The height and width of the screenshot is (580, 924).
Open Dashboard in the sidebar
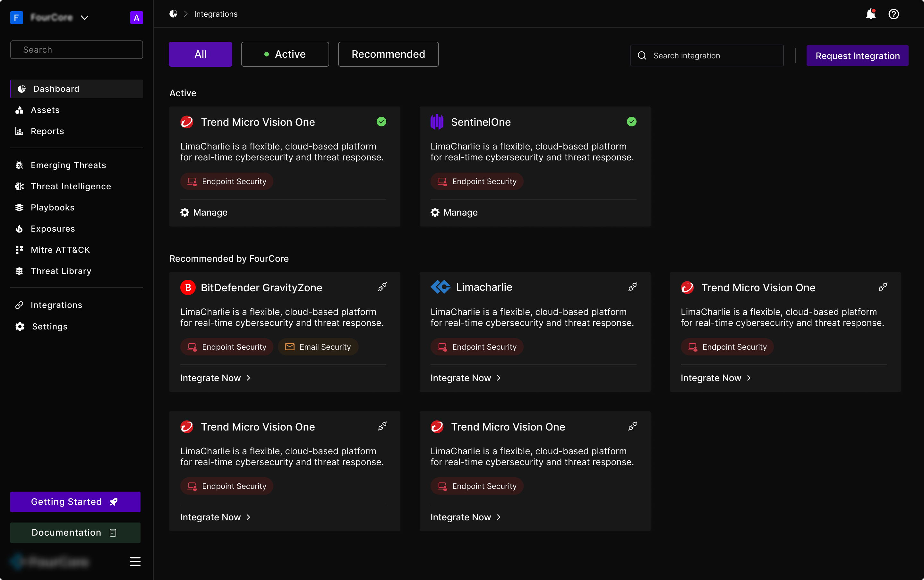[77, 89]
